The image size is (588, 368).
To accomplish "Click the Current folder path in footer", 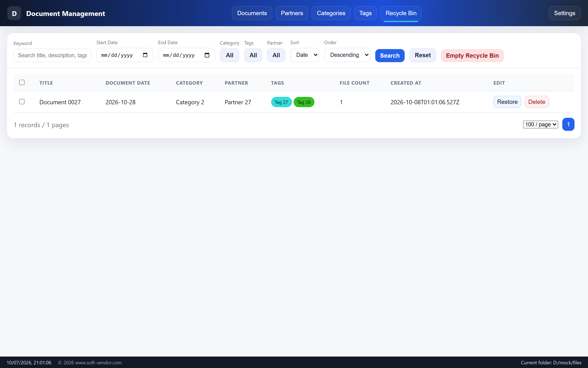I will [551, 363].
